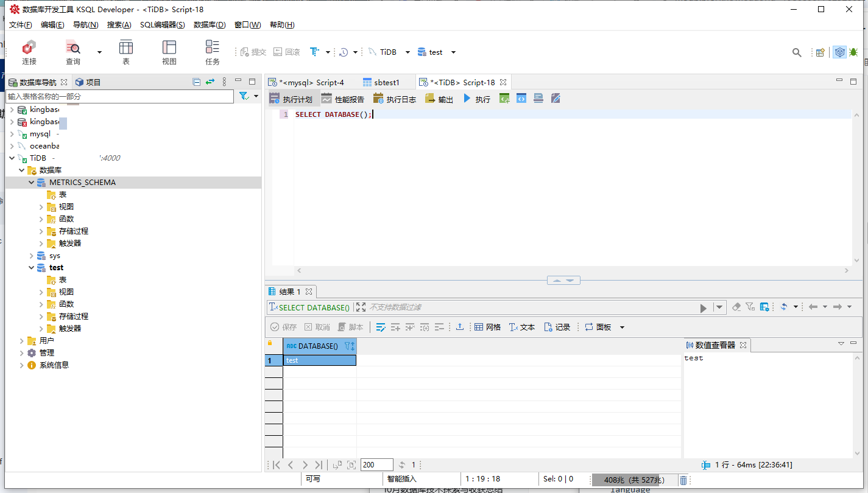Open the 查询 (Query) tool
The width and height of the screenshot is (868, 493).
(73, 52)
